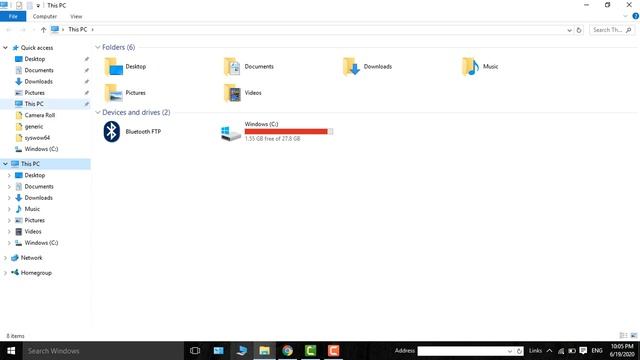This screenshot has height=360, width=640.
Task: Open the breadcrumb arrow after This PC
Action: [x=93, y=29]
